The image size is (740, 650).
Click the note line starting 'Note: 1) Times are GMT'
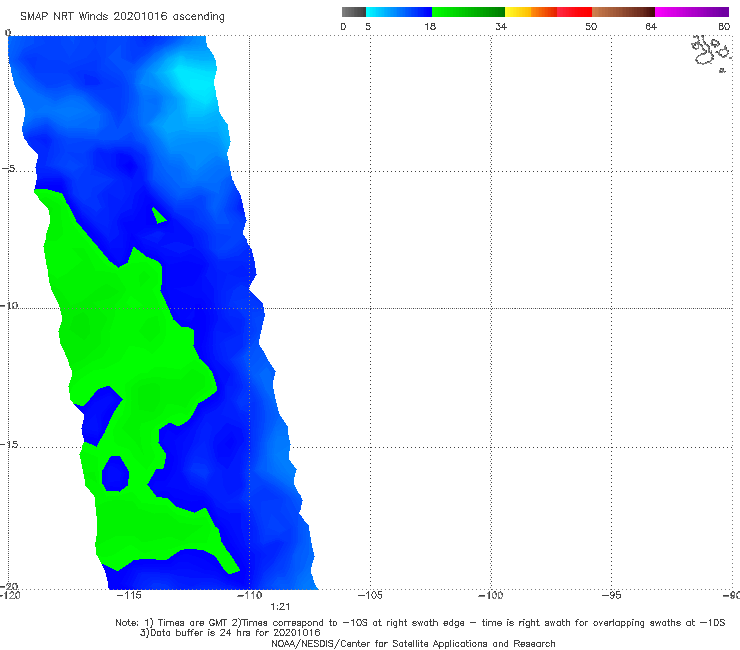pyautogui.click(x=420, y=623)
